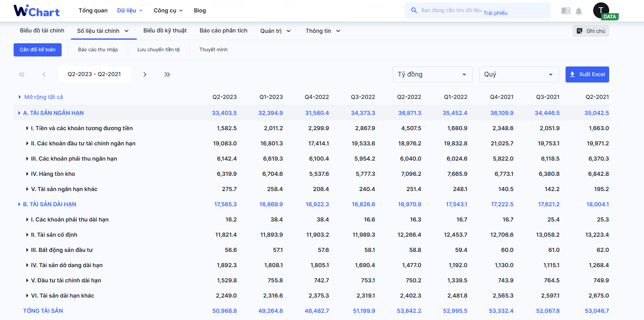Expand Tài sản dở dang dài hạn row
This screenshot has height=320, width=644.
point(27,265)
